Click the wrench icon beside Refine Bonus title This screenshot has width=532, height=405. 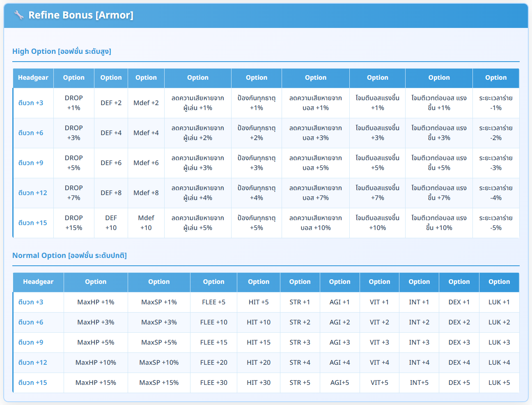(18, 15)
